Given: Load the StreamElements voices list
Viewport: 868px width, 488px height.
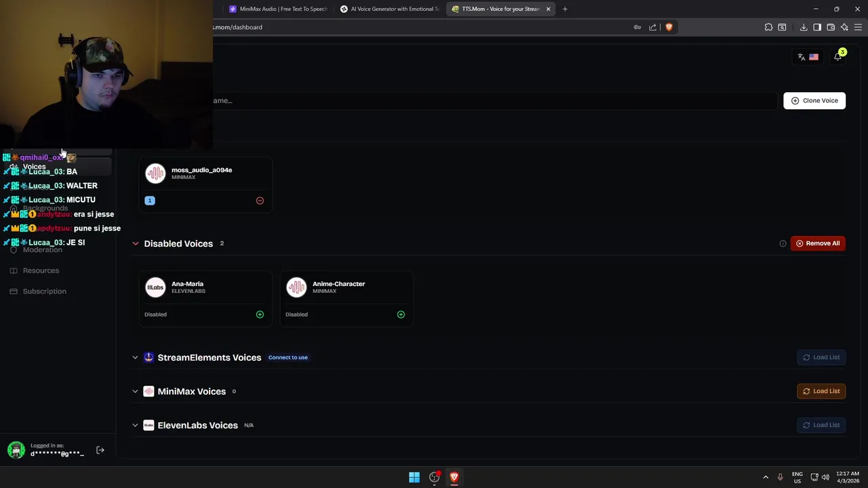Looking at the screenshot, I should tap(821, 357).
